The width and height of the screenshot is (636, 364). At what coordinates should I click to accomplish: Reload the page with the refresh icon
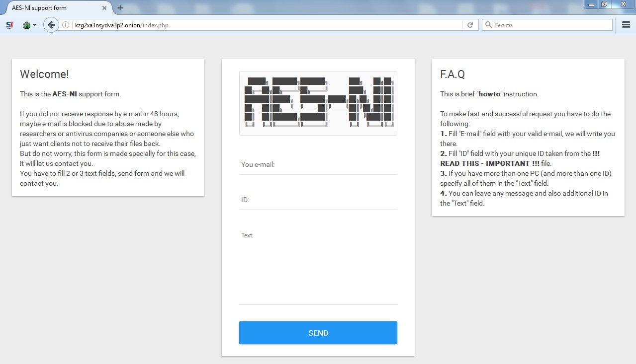(x=469, y=24)
